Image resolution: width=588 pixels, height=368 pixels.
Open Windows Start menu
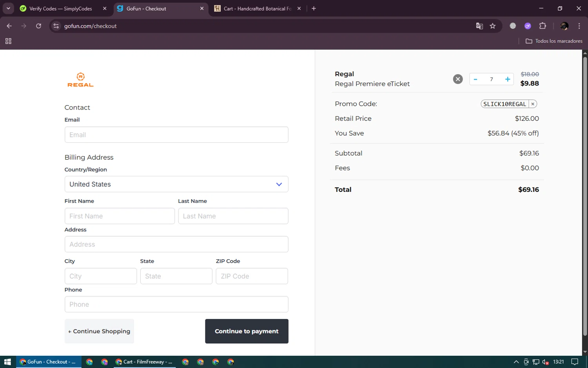(x=7, y=362)
